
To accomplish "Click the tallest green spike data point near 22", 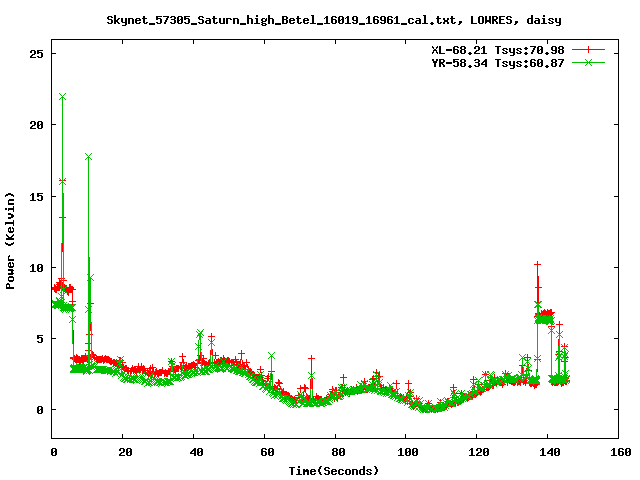I will click(62, 97).
